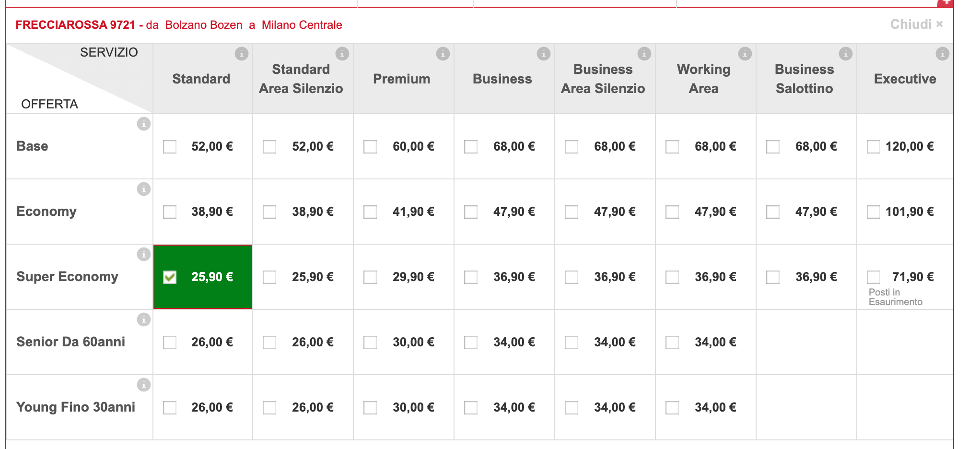980x449 pixels.
Task: Click the Young Fino 30anni label
Action: (x=76, y=407)
